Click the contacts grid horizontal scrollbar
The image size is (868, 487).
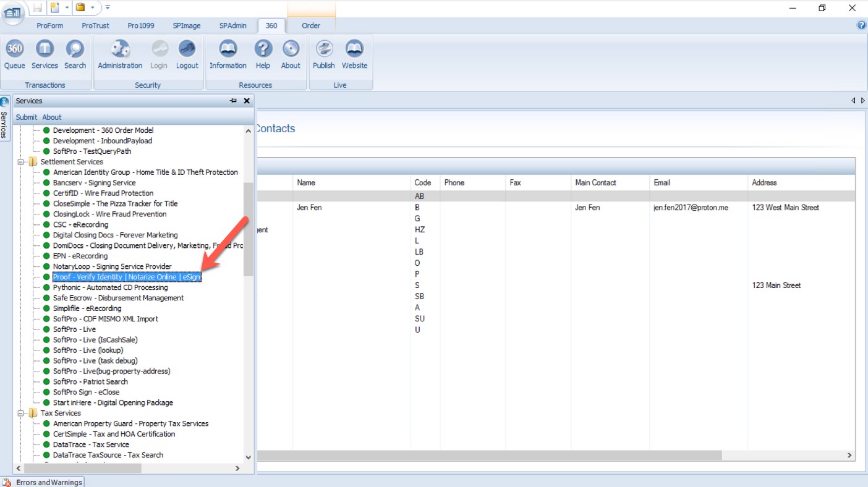[489, 455]
